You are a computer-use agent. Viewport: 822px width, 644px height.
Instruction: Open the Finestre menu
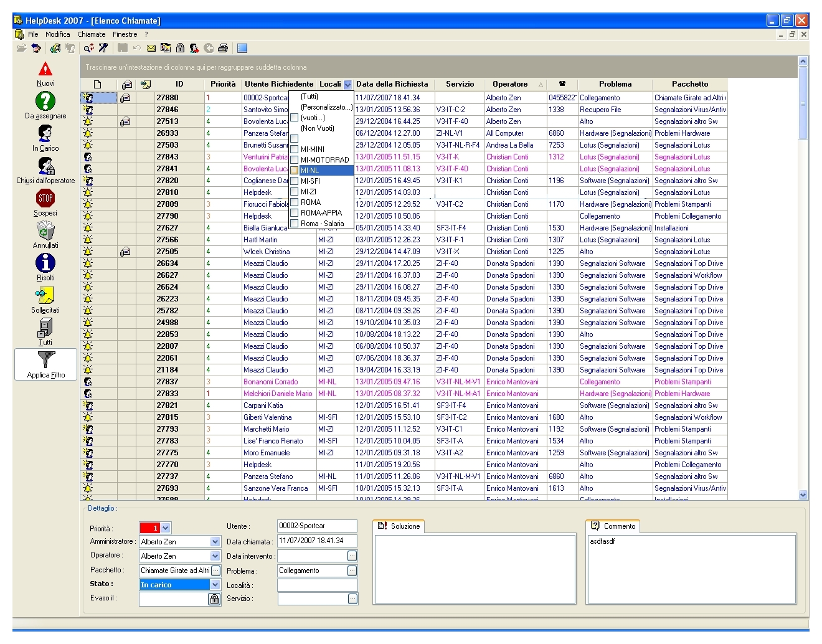pos(125,34)
